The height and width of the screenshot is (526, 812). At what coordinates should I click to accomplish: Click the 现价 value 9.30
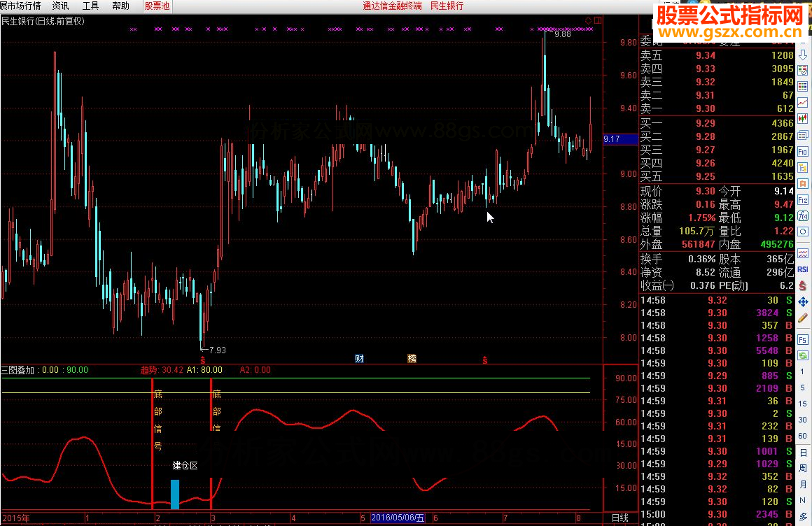706,191
